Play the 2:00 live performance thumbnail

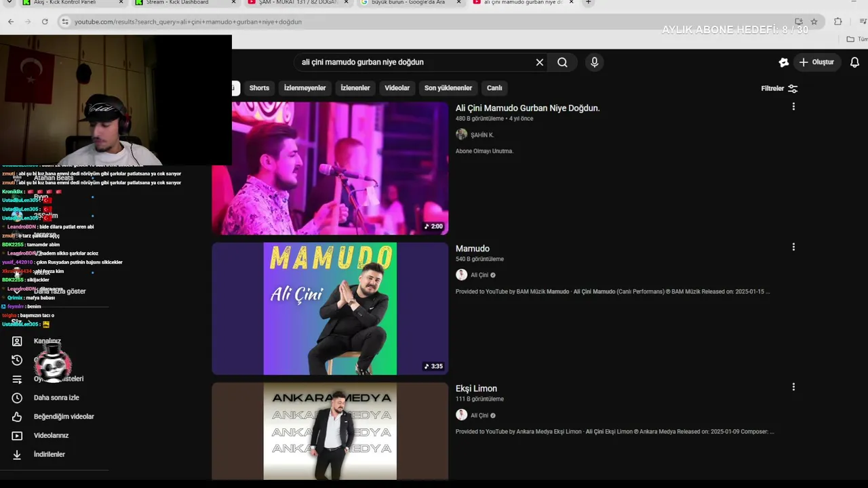point(330,168)
